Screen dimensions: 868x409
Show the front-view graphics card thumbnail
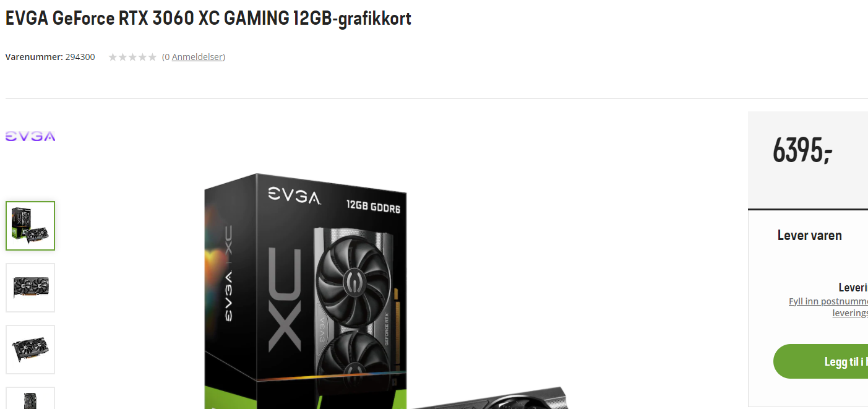click(x=30, y=288)
